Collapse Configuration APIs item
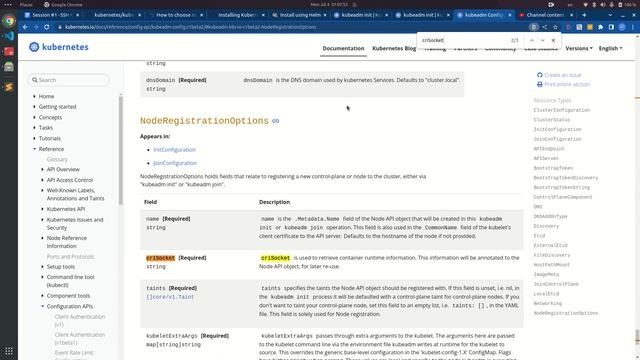 point(42,306)
